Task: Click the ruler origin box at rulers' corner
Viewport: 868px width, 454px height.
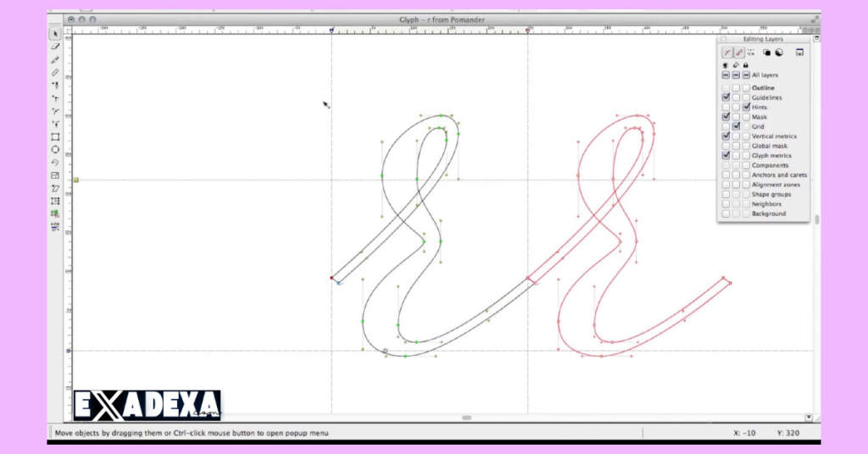Action: tap(68, 30)
